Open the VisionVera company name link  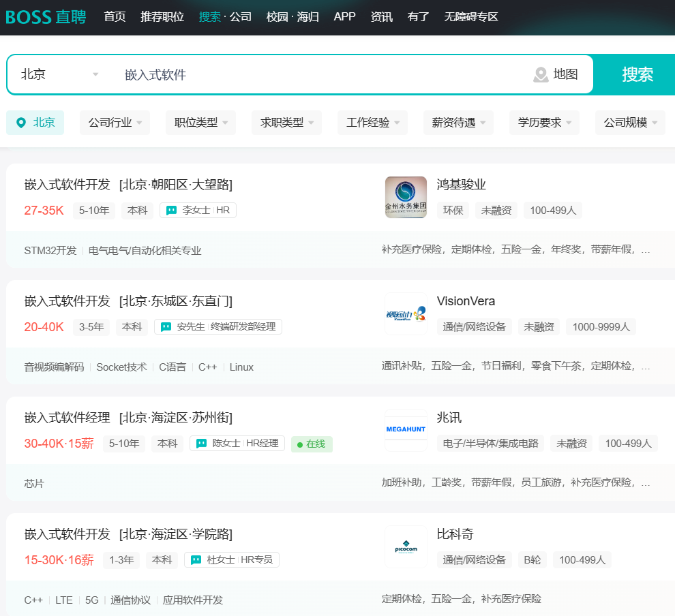coord(466,301)
